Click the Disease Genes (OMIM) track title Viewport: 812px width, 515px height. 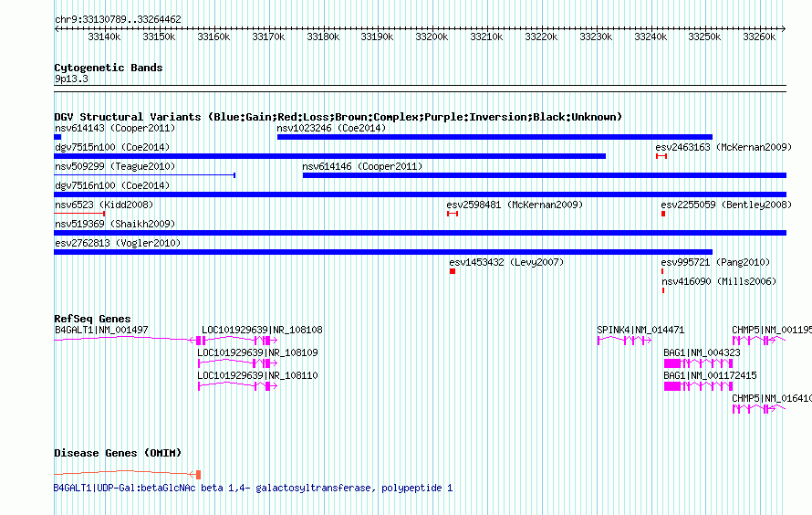[x=118, y=453]
